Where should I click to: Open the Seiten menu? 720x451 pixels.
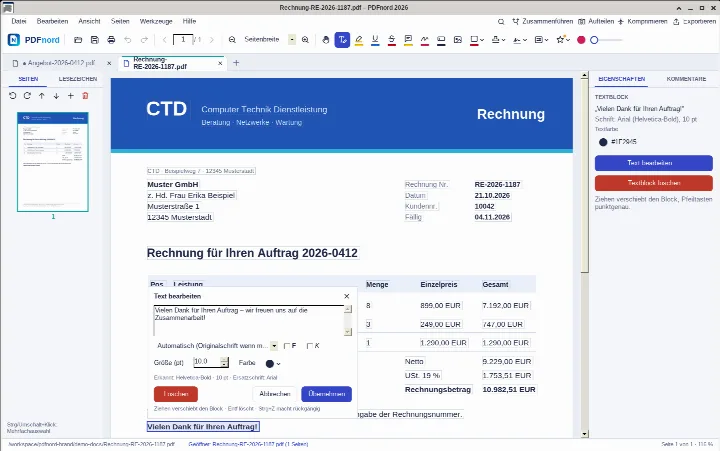120,22
